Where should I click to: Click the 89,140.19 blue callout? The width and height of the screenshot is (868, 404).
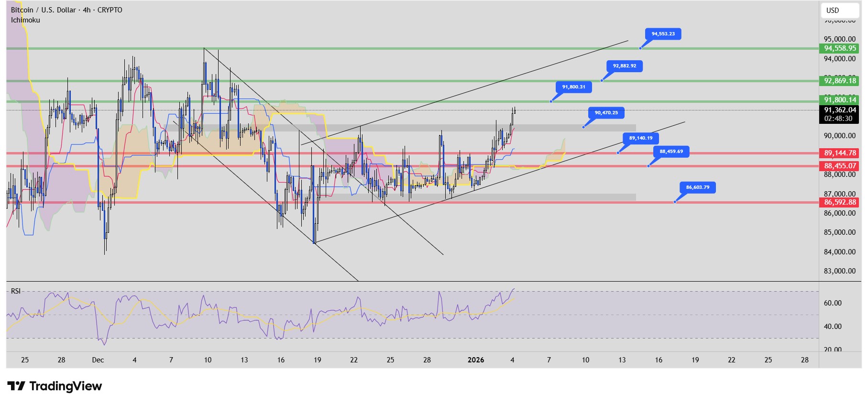[x=640, y=138]
